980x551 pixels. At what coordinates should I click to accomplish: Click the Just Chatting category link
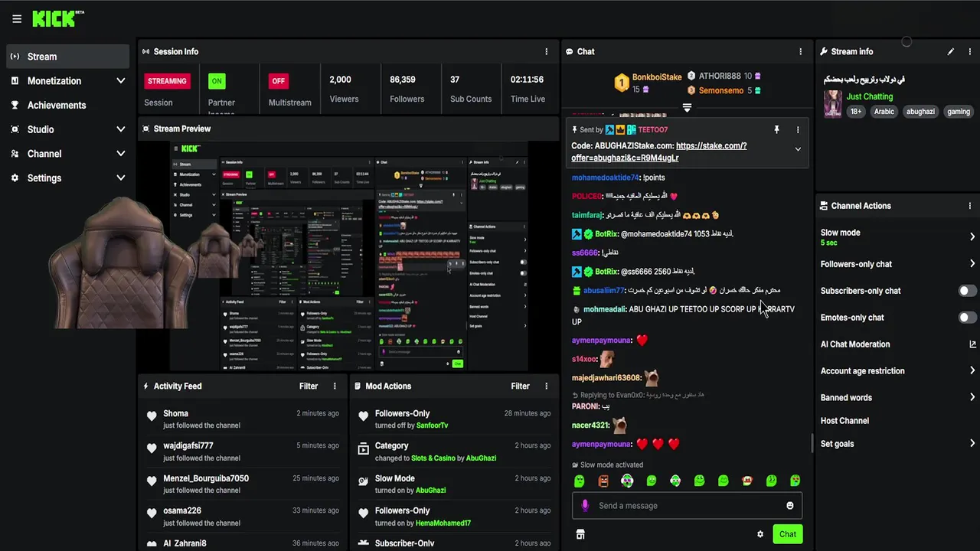(870, 96)
